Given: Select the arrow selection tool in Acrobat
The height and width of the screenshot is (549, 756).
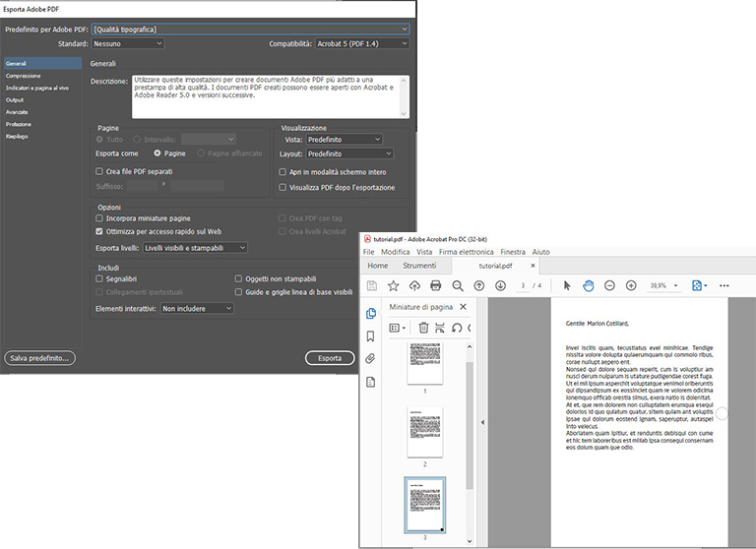Looking at the screenshot, I should tap(567, 285).
